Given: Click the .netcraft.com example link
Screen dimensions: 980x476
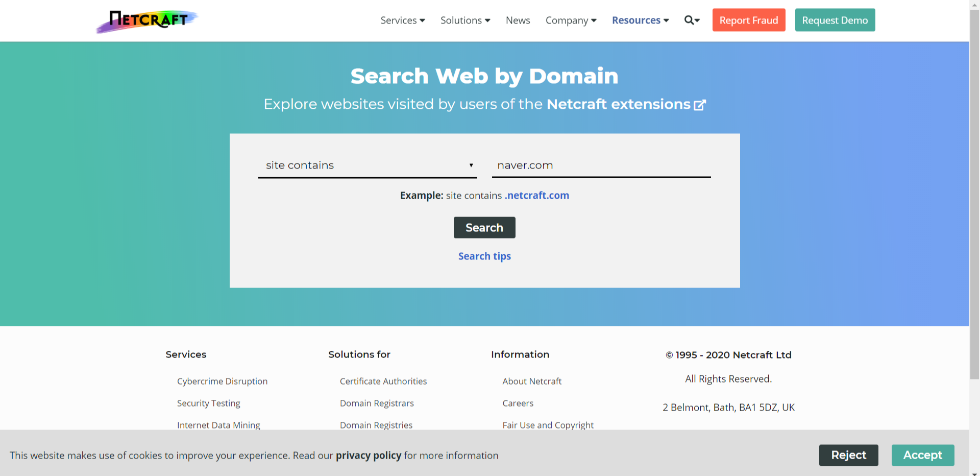Looking at the screenshot, I should coord(537,196).
